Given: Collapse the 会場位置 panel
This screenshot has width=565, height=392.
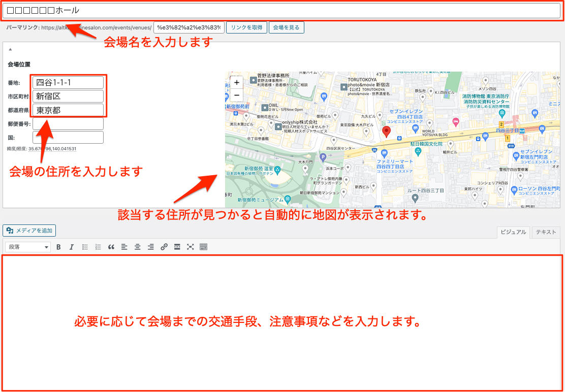Looking at the screenshot, I should tap(10, 49).
